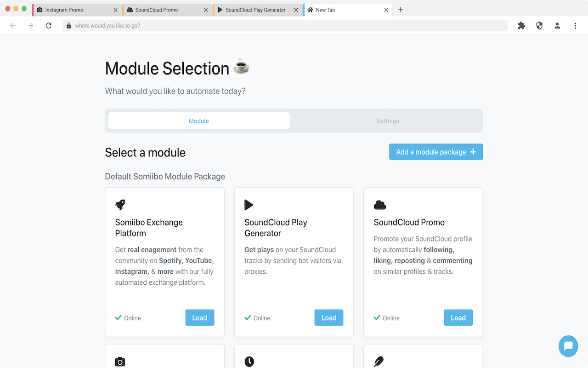This screenshot has height=368, width=588.
Task: Click the extensions puzzle piece icon
Action: [521, 26]
